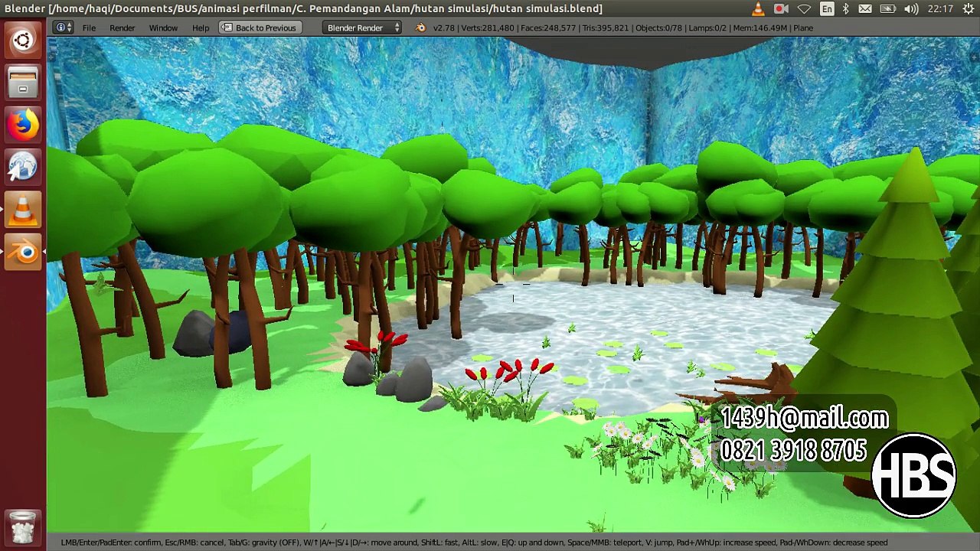Launch Firefox from the dock
This screenshot has width=980, height=551.
pos(23,125)
